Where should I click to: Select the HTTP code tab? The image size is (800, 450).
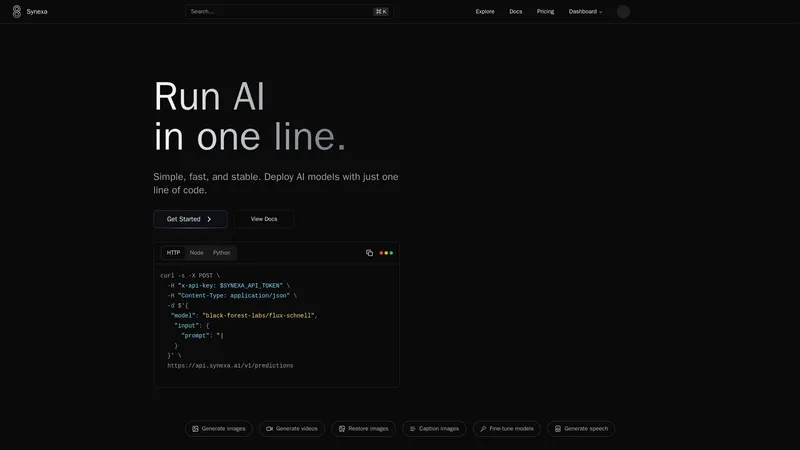[173, 253]
